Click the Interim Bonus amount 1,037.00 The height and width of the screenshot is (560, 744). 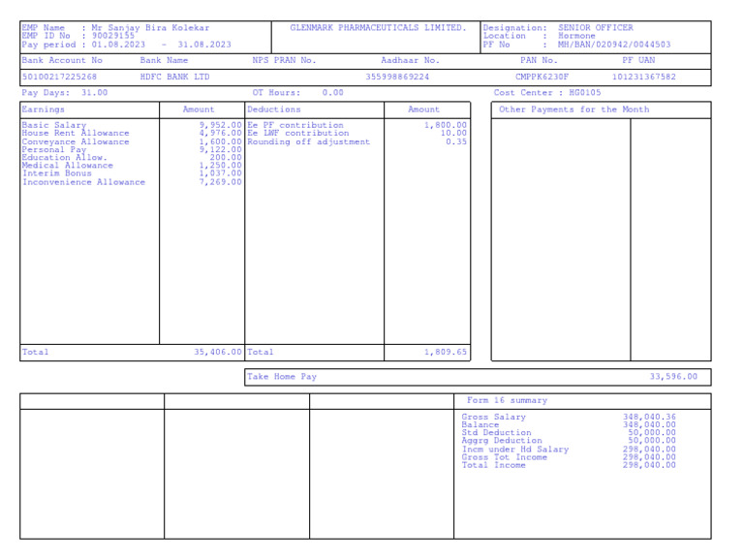pyautogui.click(x=221, y=173)
